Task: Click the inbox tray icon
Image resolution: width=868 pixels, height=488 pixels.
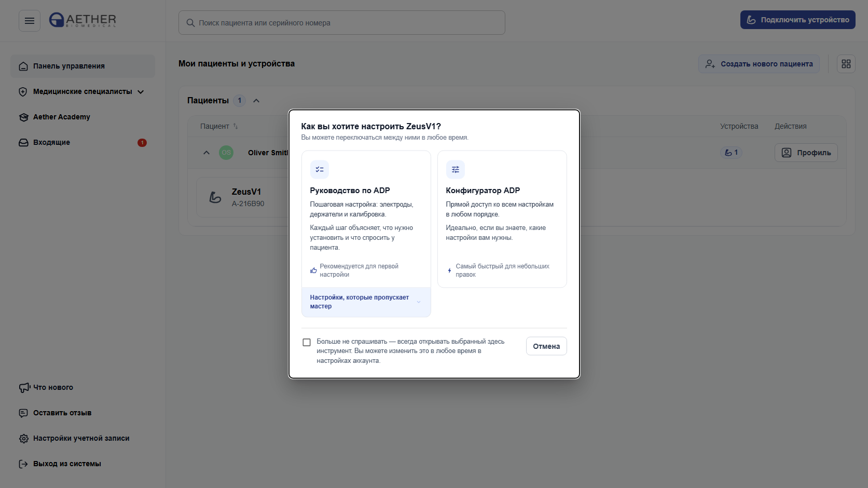Action: 23,143
